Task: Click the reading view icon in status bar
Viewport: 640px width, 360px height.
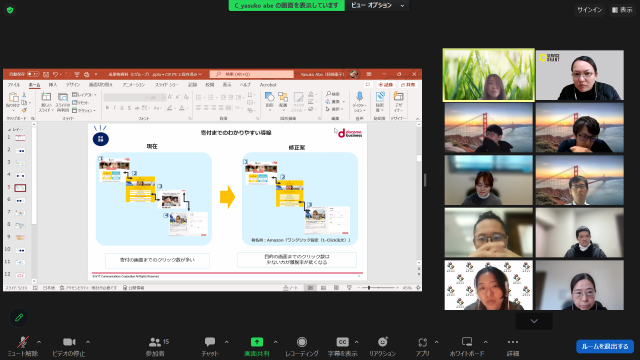Action: (336, 288)
